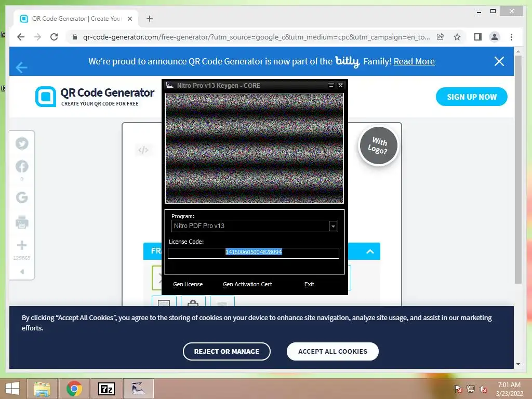Open the Program dropdown in keygen
Screen dimensions: 532x399
333,226
